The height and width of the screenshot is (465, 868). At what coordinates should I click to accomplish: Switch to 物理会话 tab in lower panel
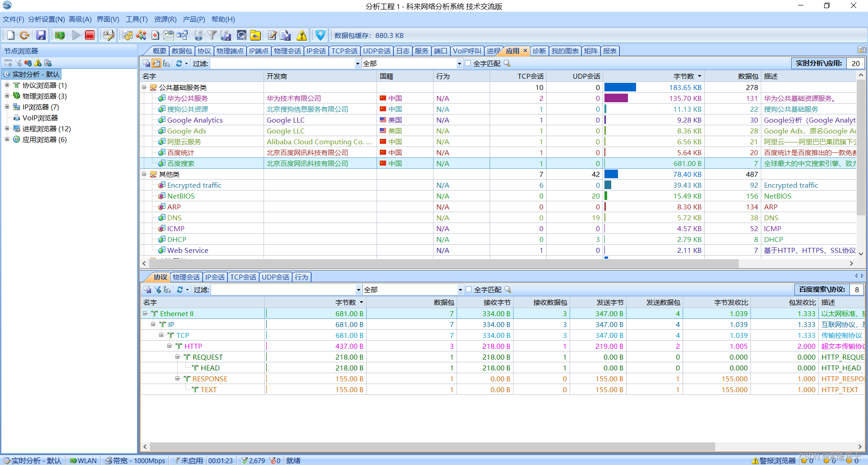pos(186,277)
